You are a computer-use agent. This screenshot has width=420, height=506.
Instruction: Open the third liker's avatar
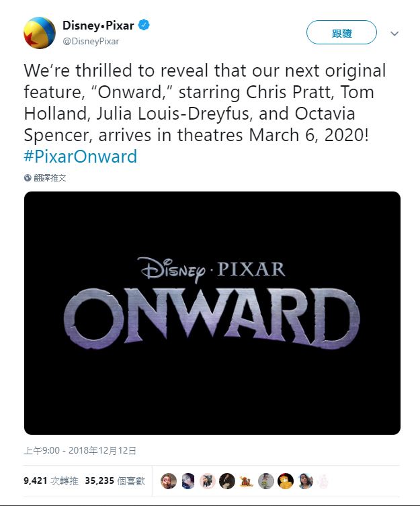[x=208, y=480]
